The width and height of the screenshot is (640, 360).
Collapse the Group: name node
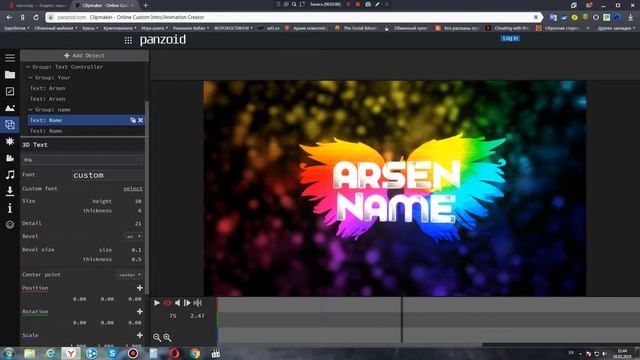(30, 109)
